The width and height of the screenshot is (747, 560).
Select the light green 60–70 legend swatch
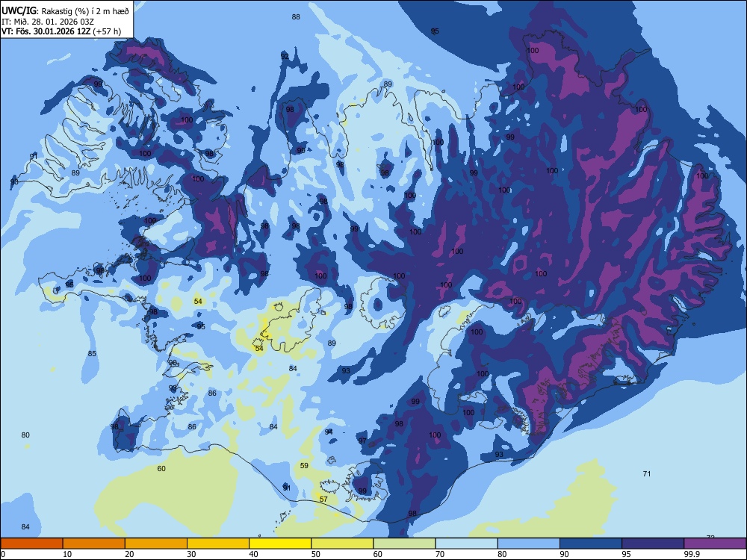click(404, 544)
